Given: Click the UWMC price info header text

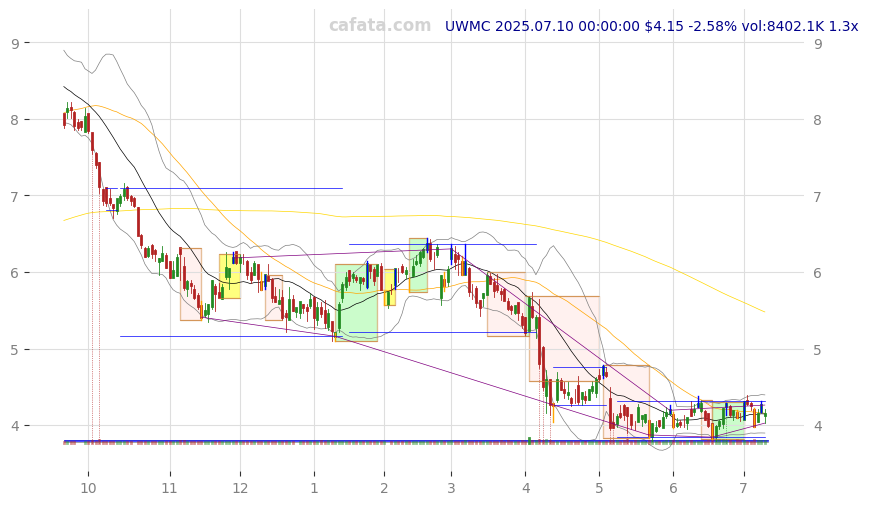Looking at the screenshot, I should coord(651,26).
